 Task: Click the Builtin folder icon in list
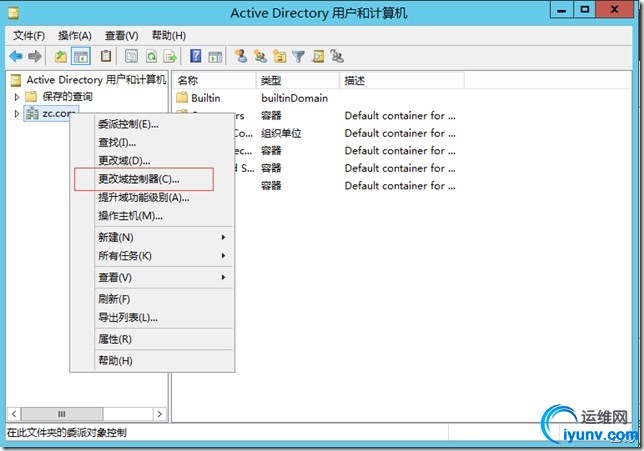click(182, 98)
